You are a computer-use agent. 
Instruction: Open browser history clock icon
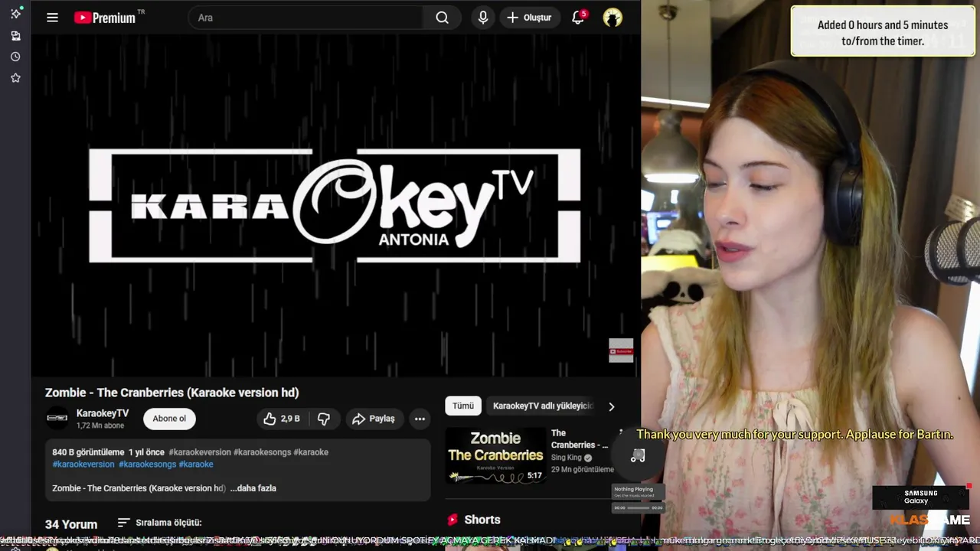click(15, 57)
